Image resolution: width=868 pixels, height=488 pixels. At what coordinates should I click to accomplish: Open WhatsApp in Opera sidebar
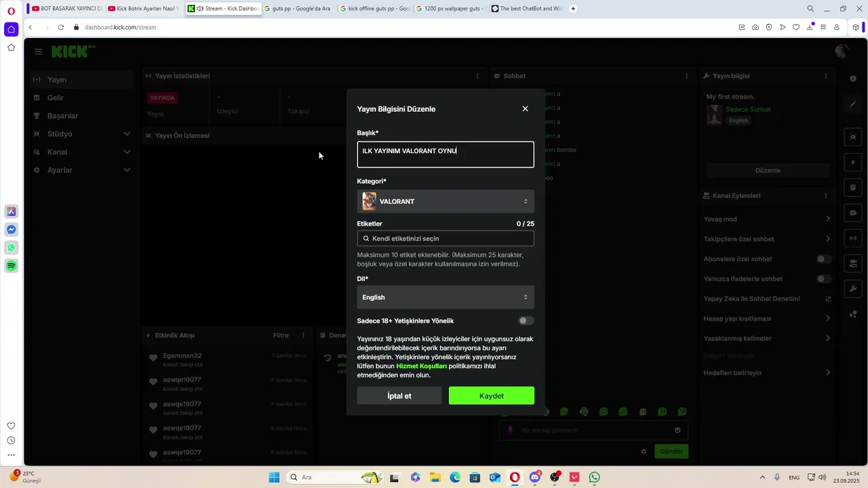pyautogui.click(x=12, y=248)
